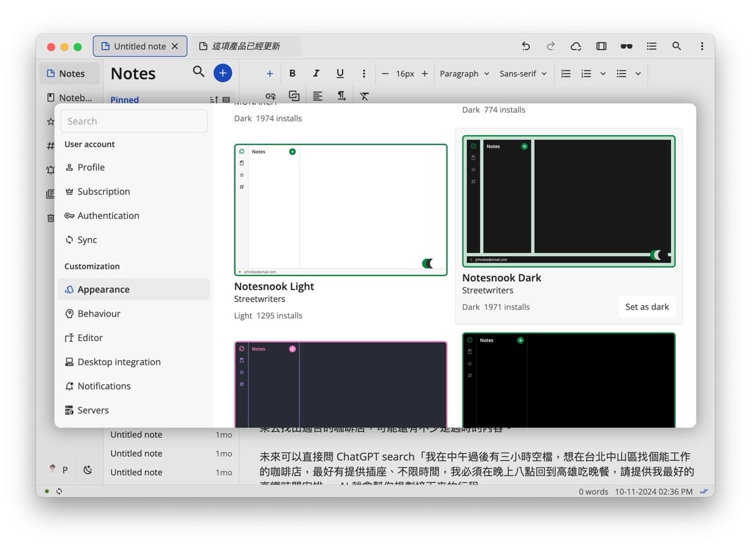The width and height of the screenshot is (756, 543).
Task: Open Notifications settings
Action: (134, 386)
